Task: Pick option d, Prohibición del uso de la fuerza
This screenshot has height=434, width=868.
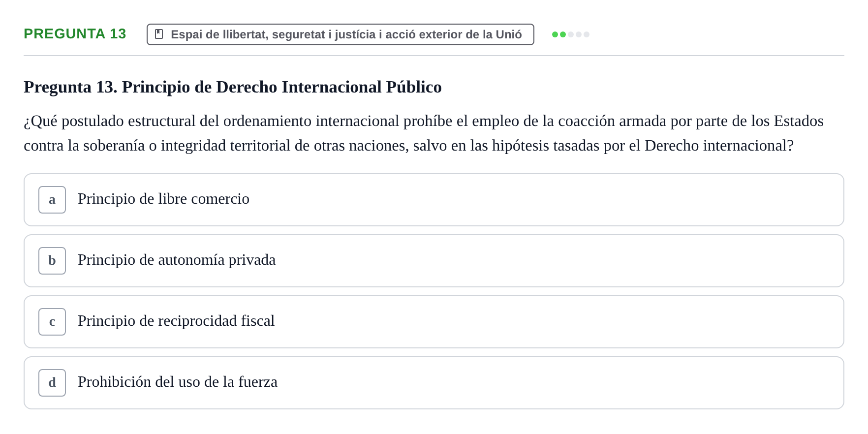Action: pos(434,383)
